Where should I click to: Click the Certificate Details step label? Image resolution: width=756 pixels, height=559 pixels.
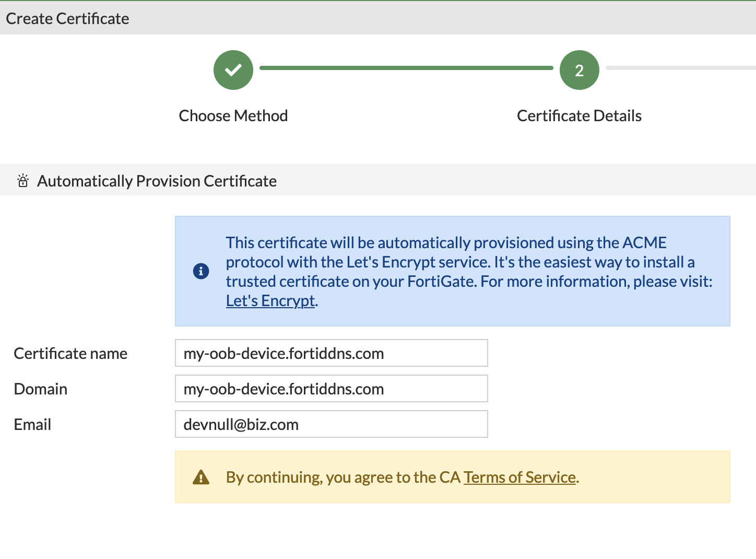[x=580, y=115]
